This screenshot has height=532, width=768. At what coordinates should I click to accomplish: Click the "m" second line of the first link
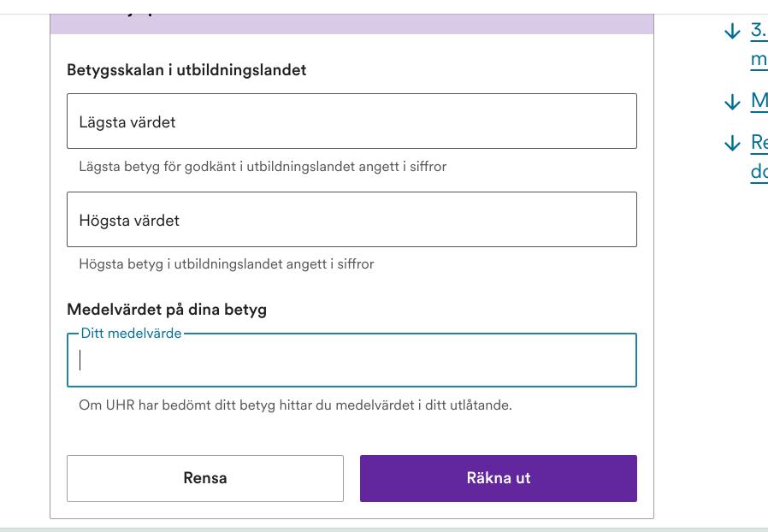[759, 59]
